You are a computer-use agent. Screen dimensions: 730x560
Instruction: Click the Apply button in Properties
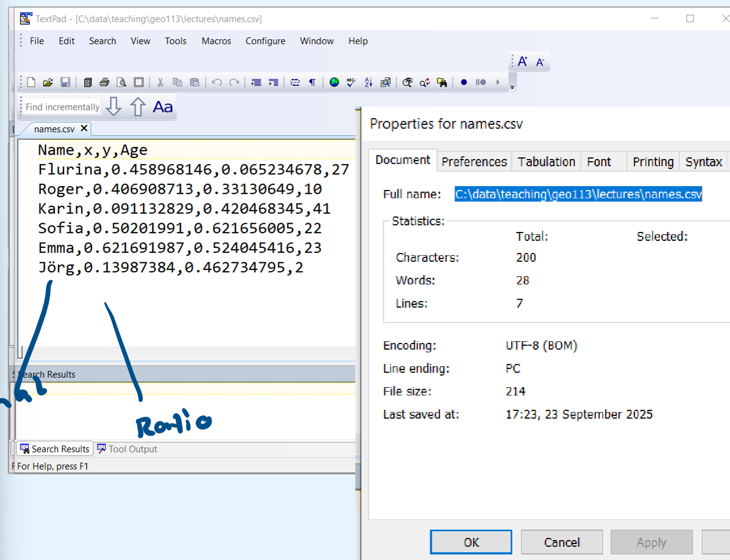click(652, 542)
